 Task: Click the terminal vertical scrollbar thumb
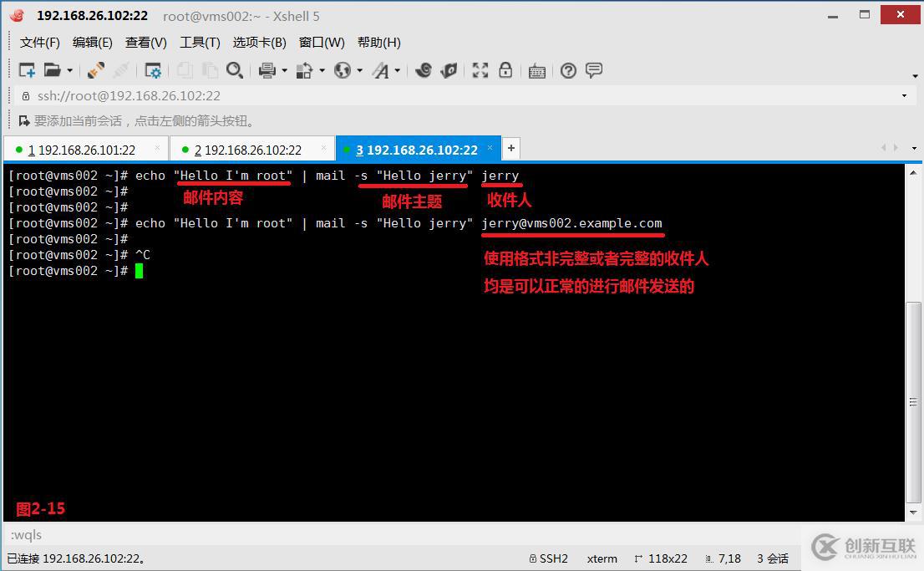[x=913, y=401]
